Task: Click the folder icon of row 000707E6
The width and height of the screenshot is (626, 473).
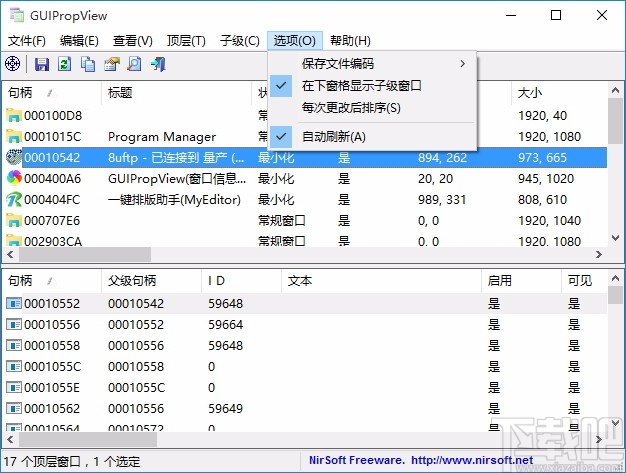Action: (14, 220)
